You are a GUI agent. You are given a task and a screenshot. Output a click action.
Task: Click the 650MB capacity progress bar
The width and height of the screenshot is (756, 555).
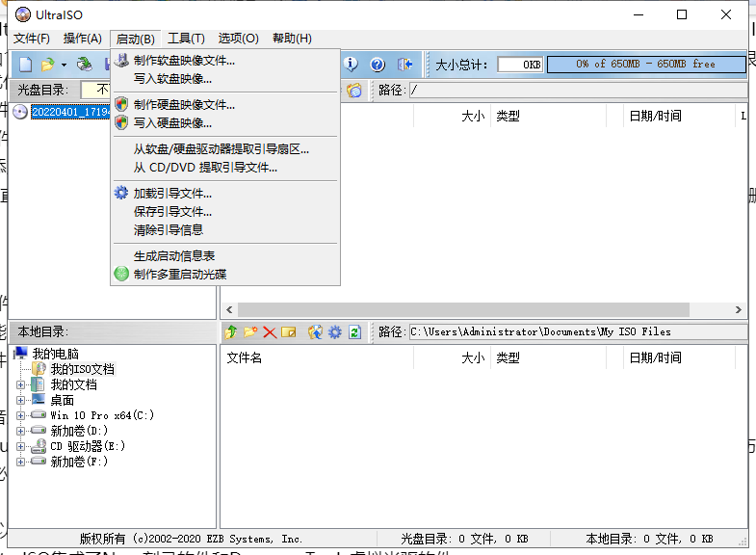click(x=645, y=65)
